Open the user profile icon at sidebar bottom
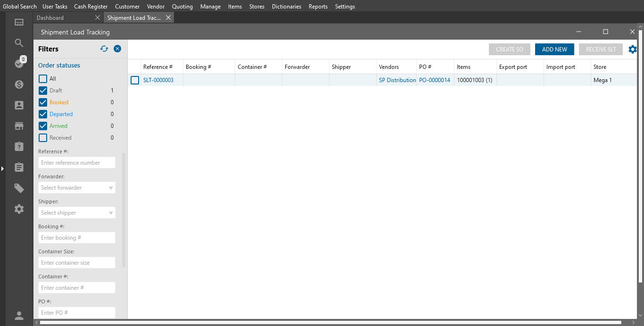The image size is (644, 326). coord(19,316)
